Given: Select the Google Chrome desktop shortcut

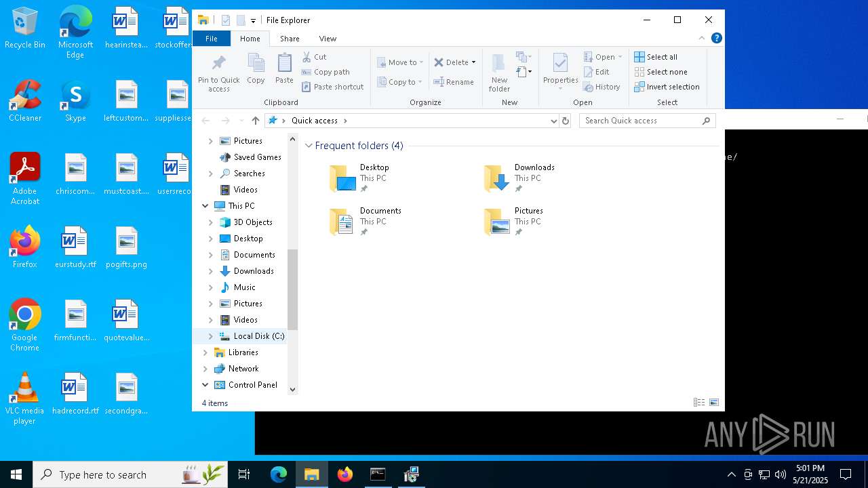Looking at the screenshot, I should tap(25, 325).
